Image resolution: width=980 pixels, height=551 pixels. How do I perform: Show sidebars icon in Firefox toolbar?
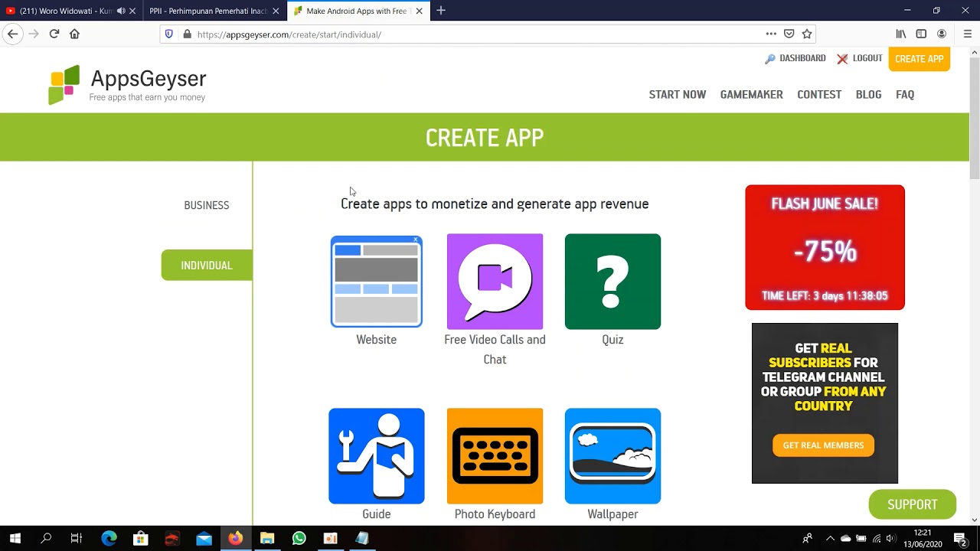921,34
